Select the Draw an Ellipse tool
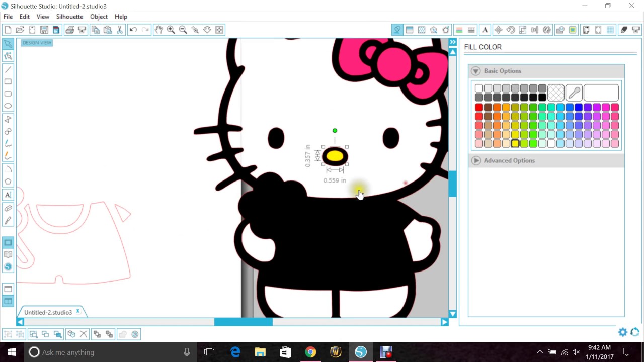 [x=8, y=106]
